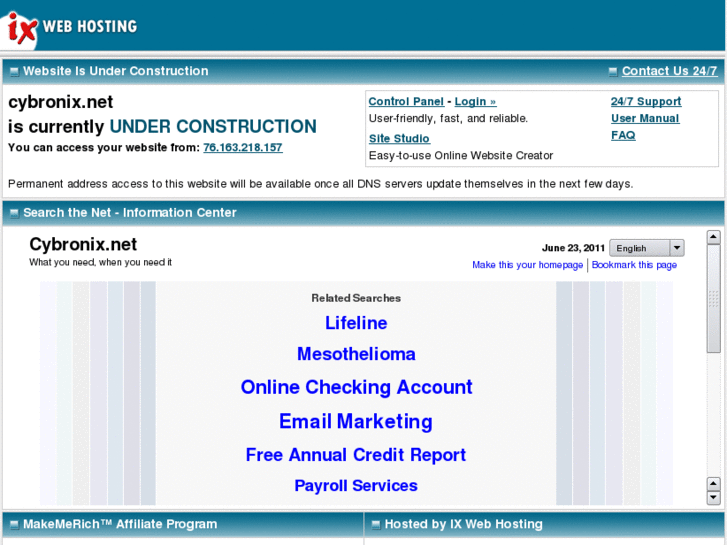
Task: Click icon beside MakeMeRich Affiliate Program heading
Action: 14,525
